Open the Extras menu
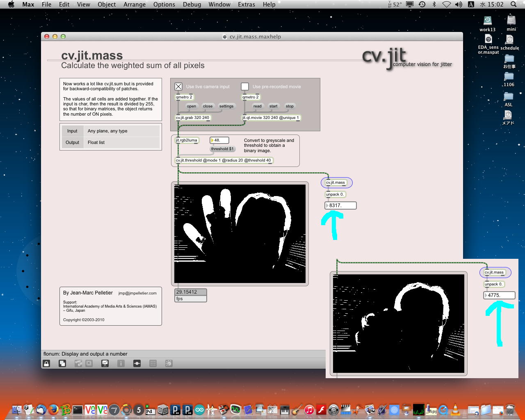Viewport: 525px width, 420px height. pos(247,5)
